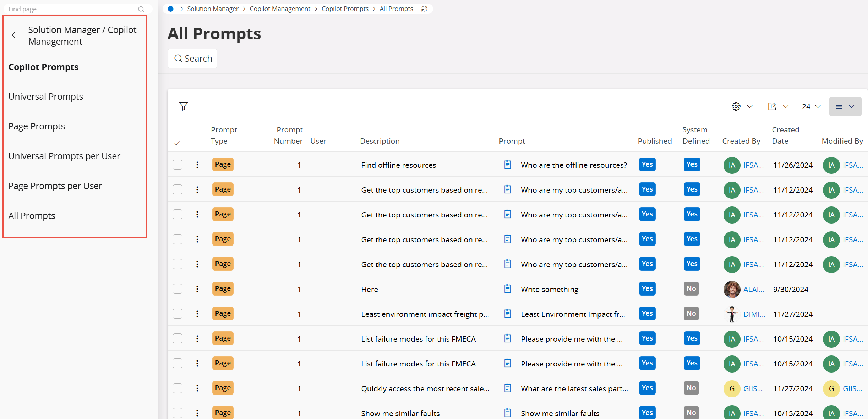Image resolution: width=868 pixels, height=419 pixels.
Task: Click the three-dot menu on first row
Action: (198, 164)
